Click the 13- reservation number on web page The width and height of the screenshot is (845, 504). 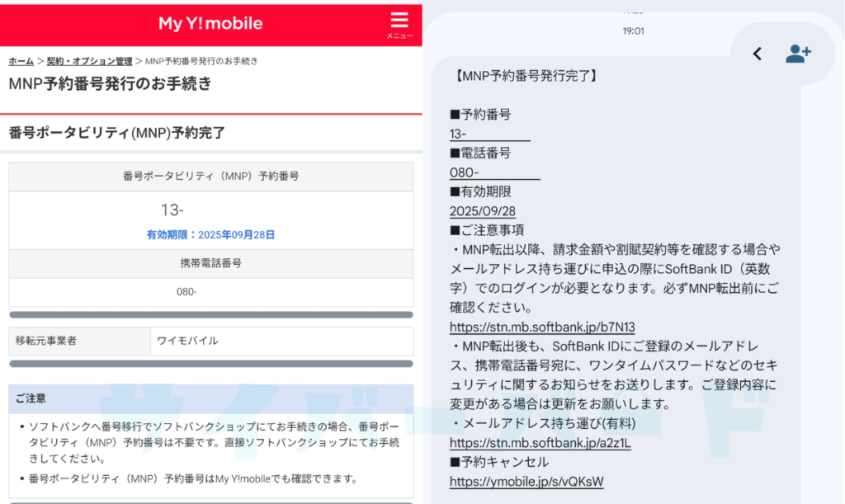click(172, 210)
